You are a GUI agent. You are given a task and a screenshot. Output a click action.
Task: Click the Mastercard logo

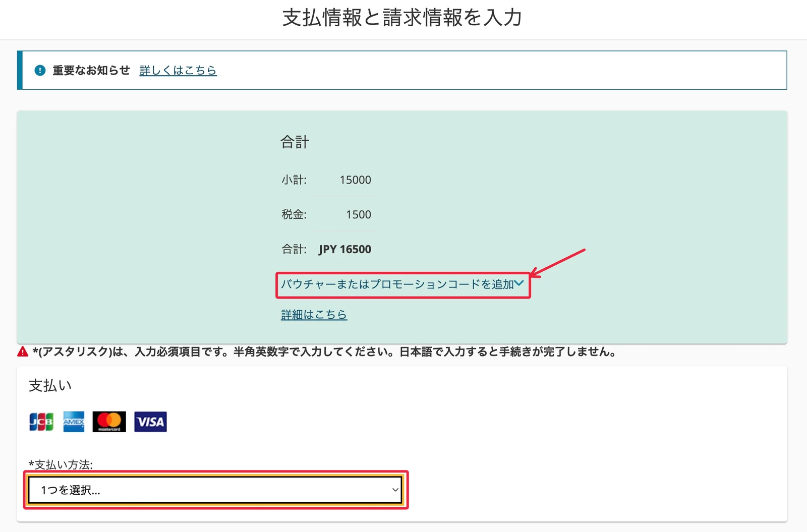tap(109, 422)
